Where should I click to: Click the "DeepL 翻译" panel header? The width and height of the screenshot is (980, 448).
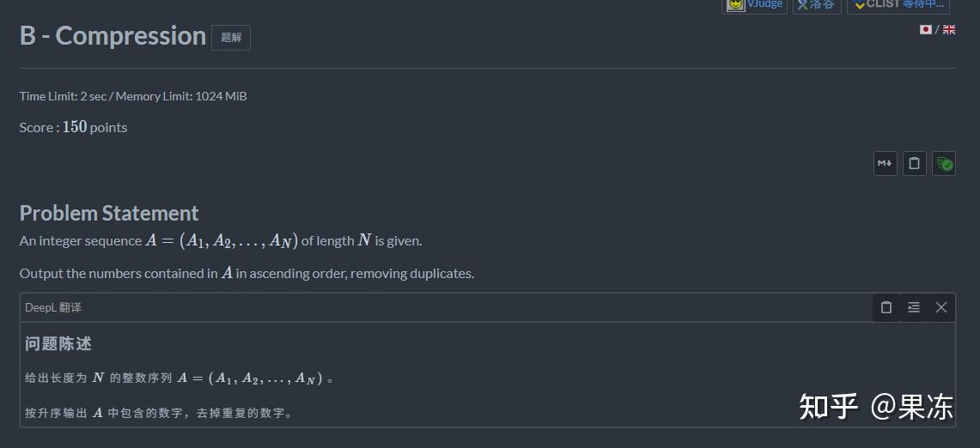pos(53,307)
